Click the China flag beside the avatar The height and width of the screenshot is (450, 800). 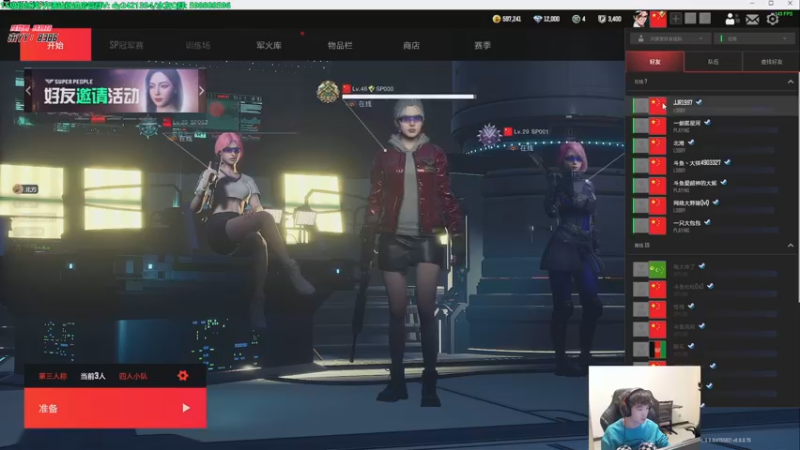point(658,19)
